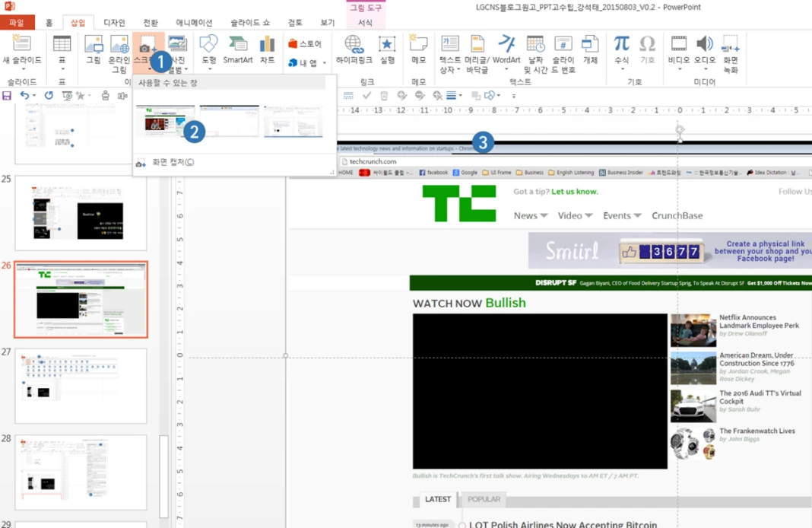This screenshot has width=812, height=528.
Task: Open the 비디오 dropdown arrow
Action: [679, 68]
